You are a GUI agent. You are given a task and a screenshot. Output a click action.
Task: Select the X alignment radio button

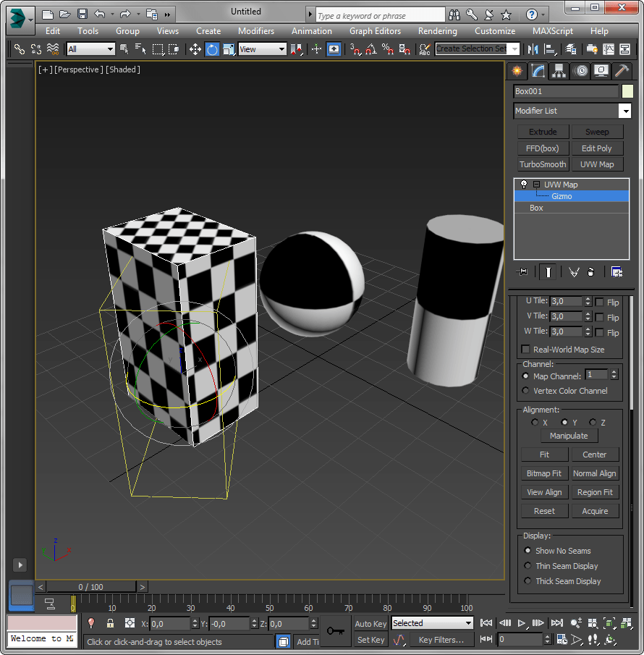coord(535,423)
